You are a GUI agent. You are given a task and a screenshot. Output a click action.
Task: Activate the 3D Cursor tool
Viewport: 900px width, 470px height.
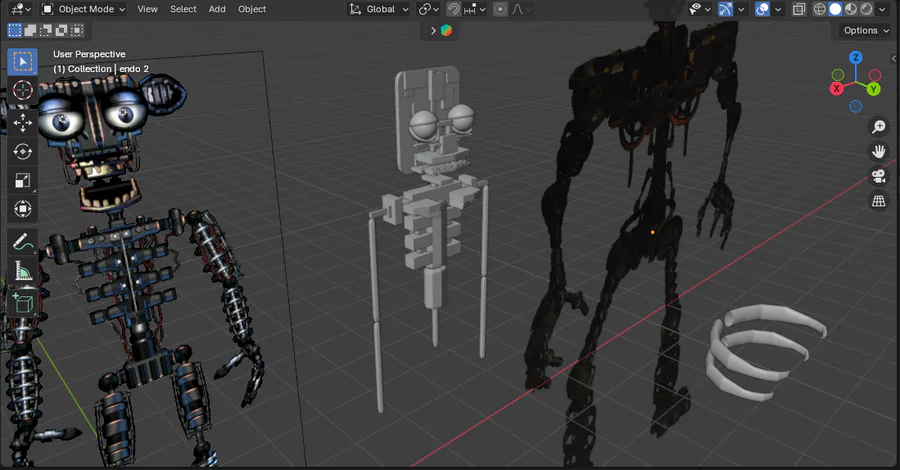tap(22, 90)
